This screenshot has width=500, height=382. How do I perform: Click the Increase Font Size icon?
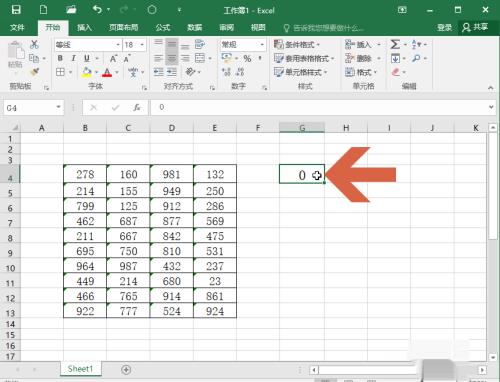113,59
